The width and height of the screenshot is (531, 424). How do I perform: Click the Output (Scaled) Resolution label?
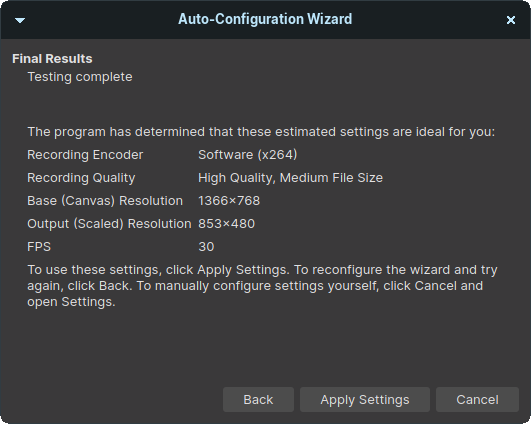(109, 224)
